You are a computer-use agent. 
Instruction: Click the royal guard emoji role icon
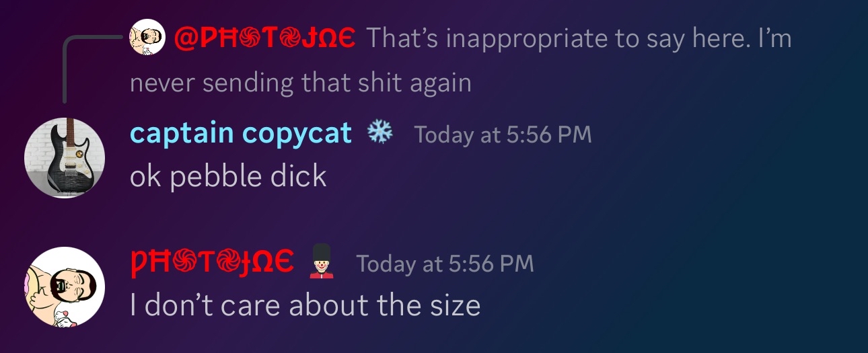tap(321, 261)
